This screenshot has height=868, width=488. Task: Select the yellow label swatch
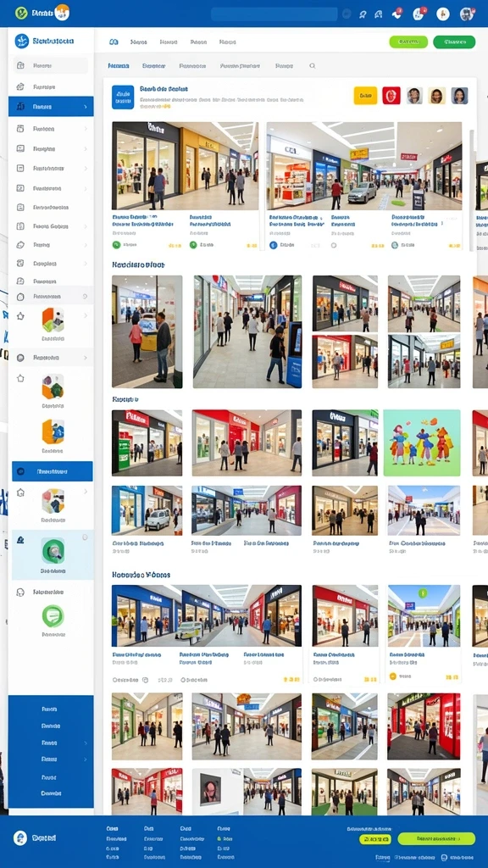(x=365, y=95)
